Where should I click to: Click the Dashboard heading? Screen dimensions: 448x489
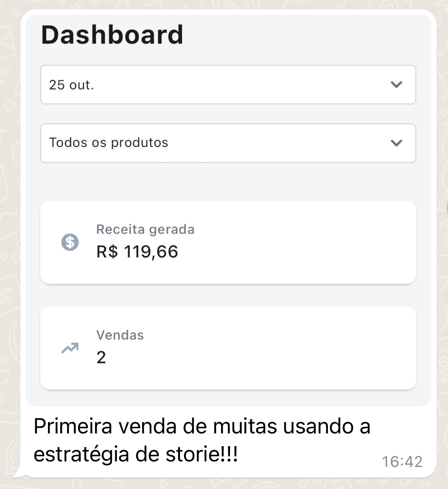(x=112, y=35)
